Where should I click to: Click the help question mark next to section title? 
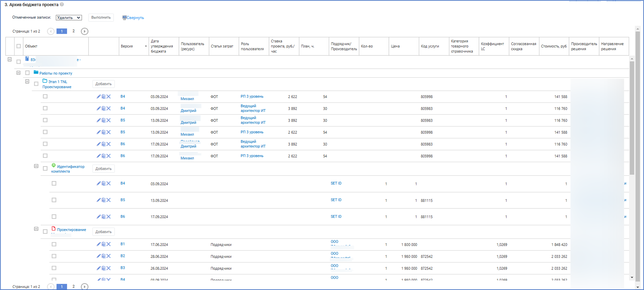tap(62, 5)
